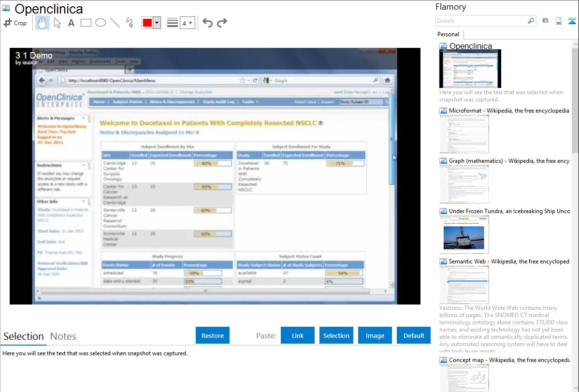This screenshot has width=579, height=392.
Task: Click the main Openclinica screenshot image
Action: pos(215,176)
